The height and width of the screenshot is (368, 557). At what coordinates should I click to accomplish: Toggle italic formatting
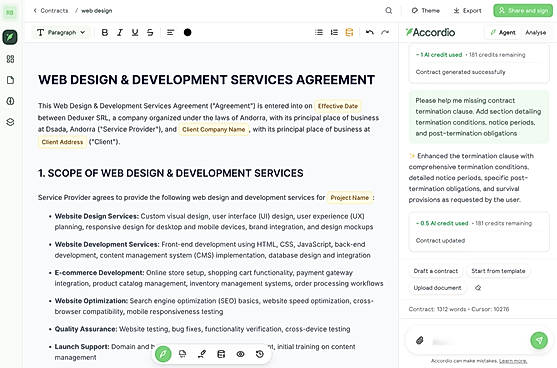click(120, 33)
